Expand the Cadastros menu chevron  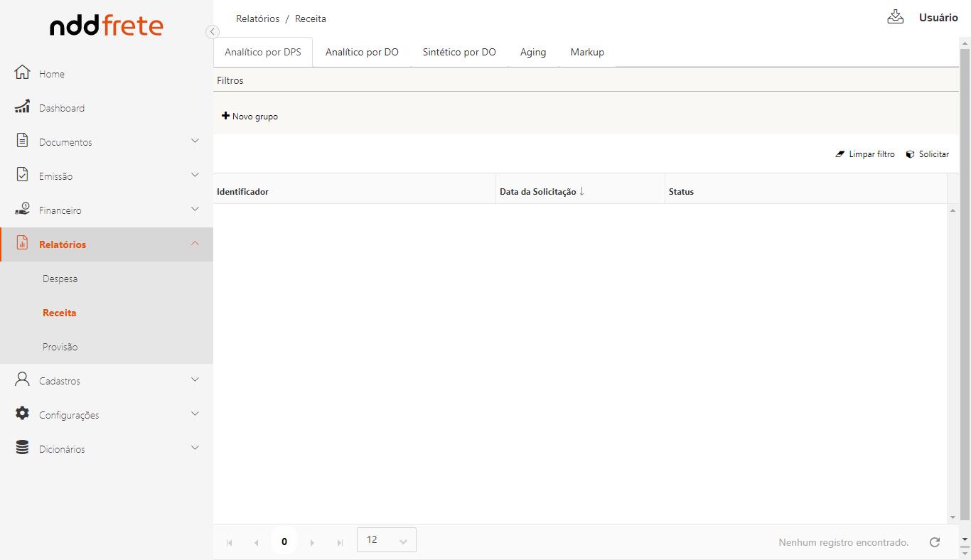[x=195, y=379]
